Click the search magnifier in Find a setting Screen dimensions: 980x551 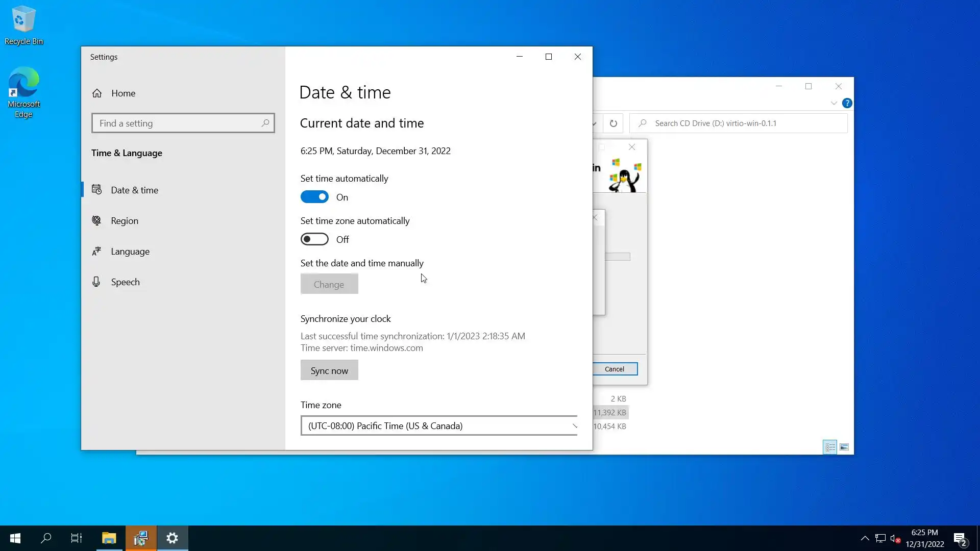coord(265,123)
